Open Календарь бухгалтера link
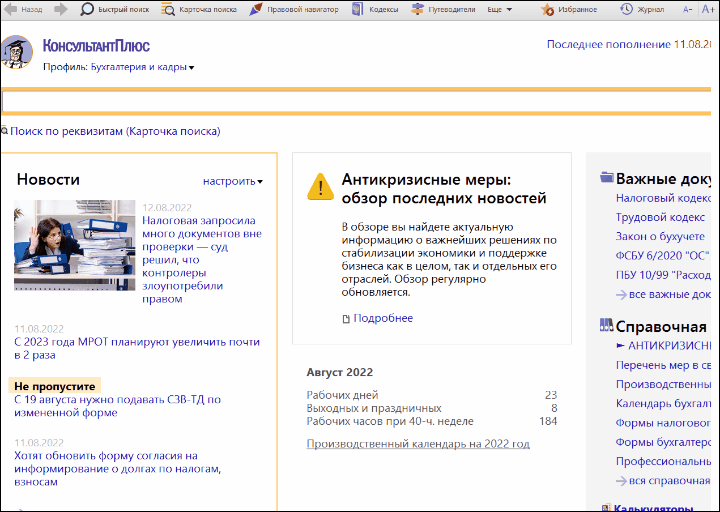This screenshot has width=720, height=512. pyautogui.click(x=663, y=404)
